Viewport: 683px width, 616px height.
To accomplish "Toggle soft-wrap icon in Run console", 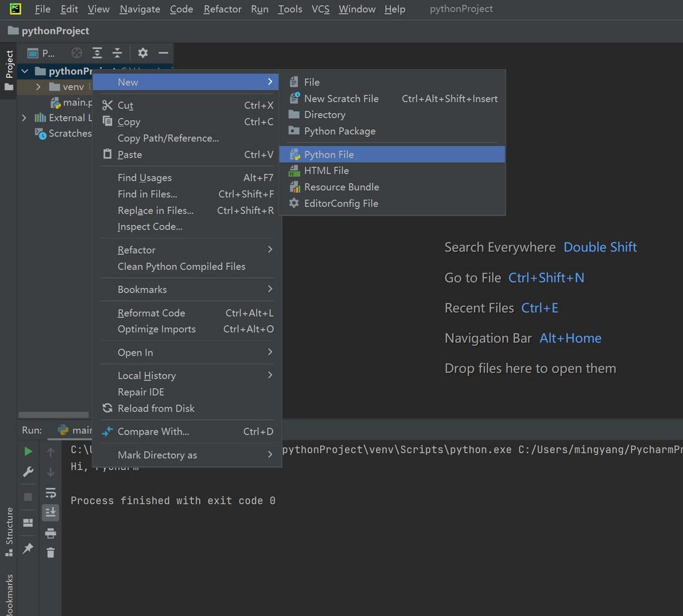I will click(50, 492).
